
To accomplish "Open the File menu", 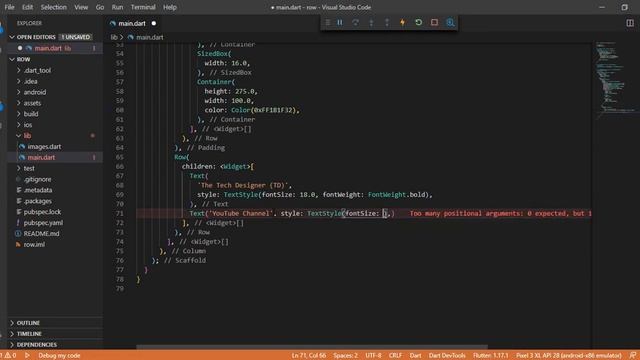I will coord(9,7).
